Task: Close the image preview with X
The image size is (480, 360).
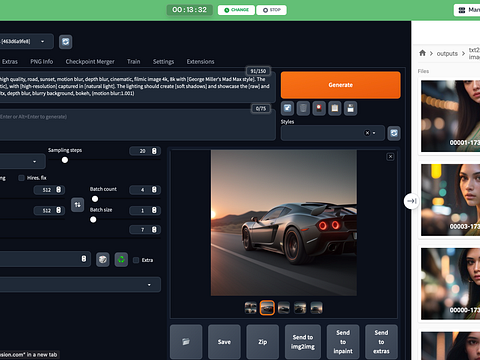Action: coord(390,157)
